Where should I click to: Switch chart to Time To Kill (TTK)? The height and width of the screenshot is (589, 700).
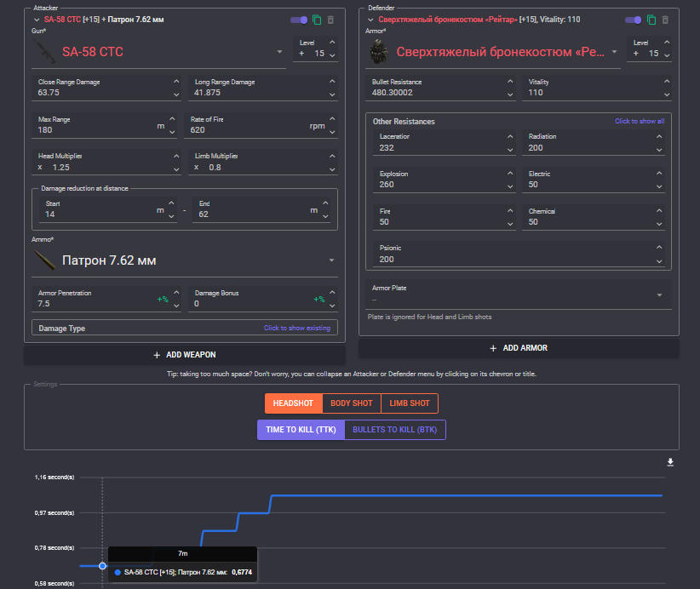301,430
